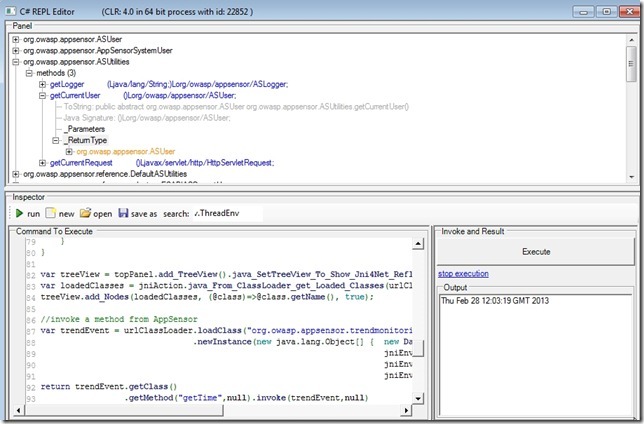Collapse the org.owasp.appsensor.ASUtilities node

pyautogui.click(x=15, y=62)
